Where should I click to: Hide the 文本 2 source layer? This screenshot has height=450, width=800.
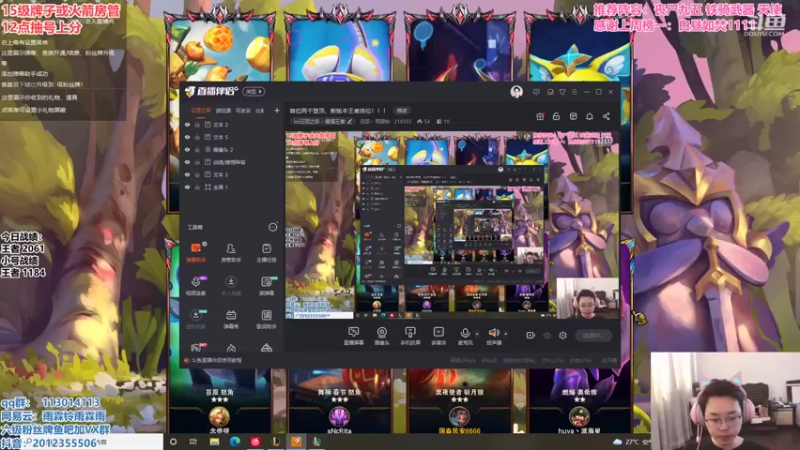[187, 124]
